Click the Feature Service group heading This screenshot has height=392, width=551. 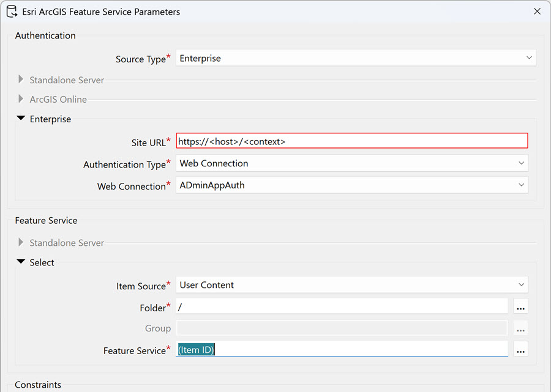tap(46, 220)
